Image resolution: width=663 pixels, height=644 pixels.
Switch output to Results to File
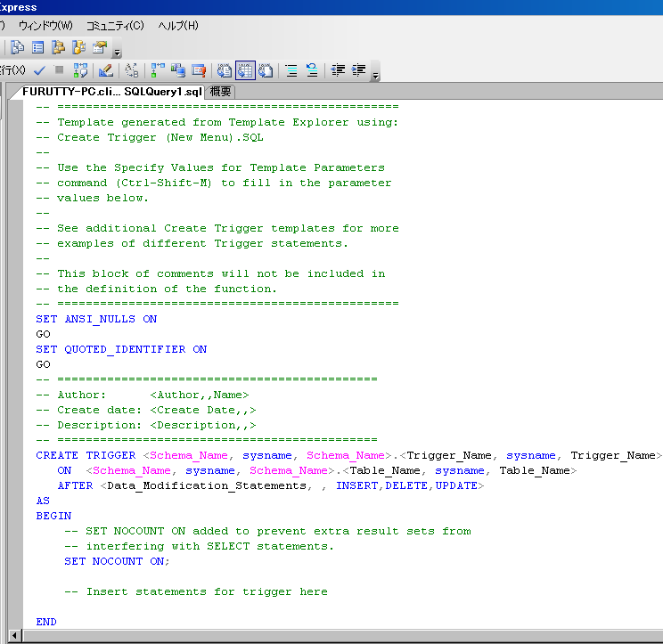click(266, 70)
